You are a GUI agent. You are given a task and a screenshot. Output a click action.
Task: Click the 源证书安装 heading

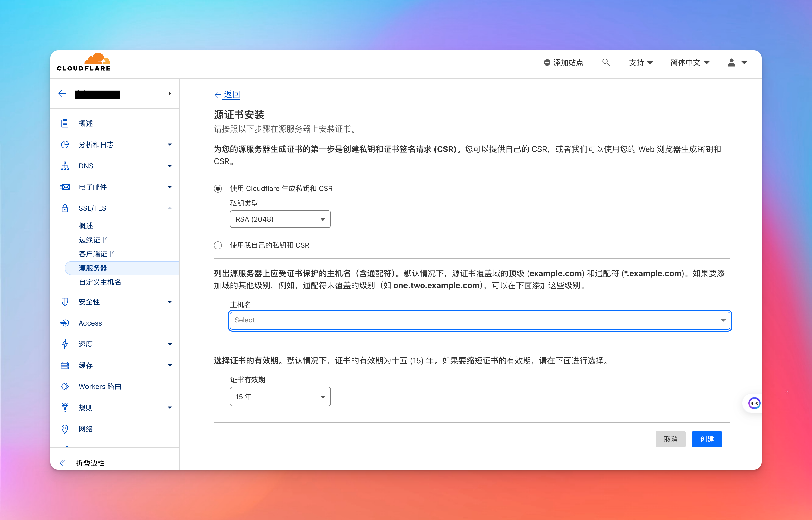pos(239,114)
